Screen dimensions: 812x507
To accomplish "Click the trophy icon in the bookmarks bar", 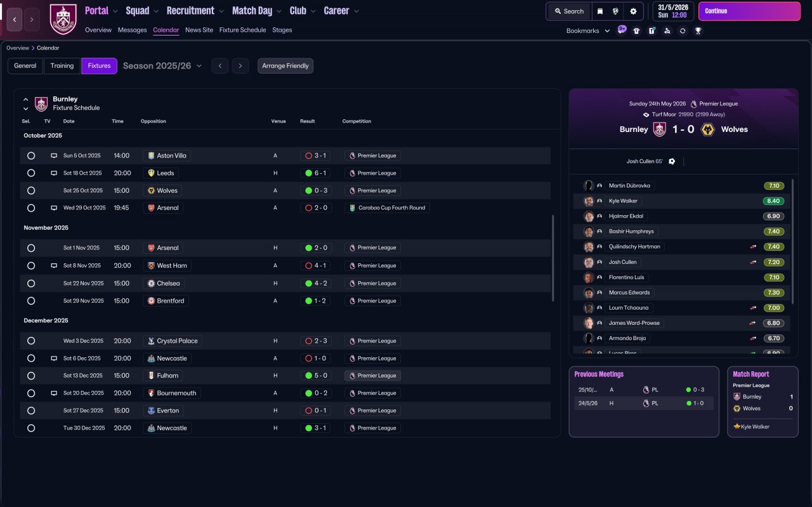I will (698, 30).
